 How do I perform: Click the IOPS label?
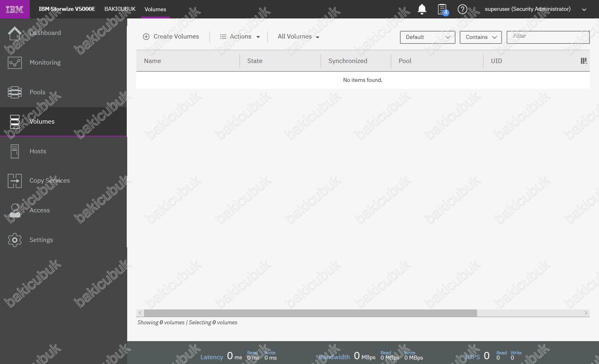(472, 357)
